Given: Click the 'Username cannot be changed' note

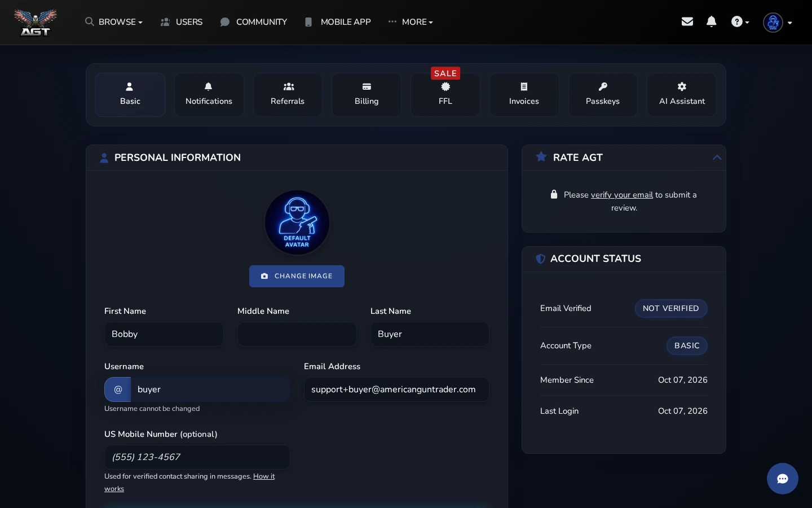Looking at the screenshot, I should (152, 409).
